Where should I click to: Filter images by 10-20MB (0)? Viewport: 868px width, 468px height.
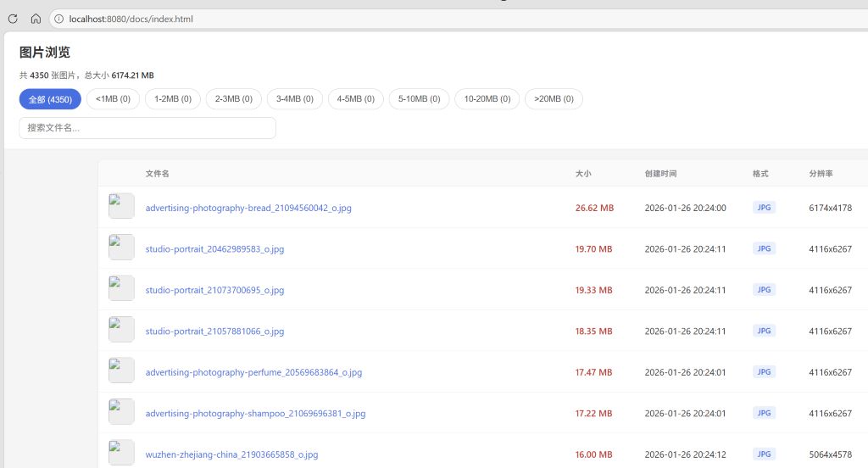tap(487, 99)
